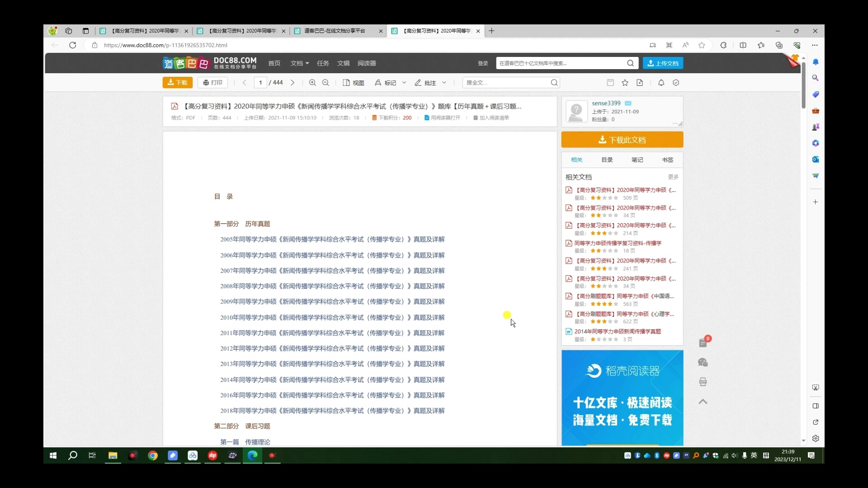The height and width of the screenshot is (488, 868).
Task: Open browser extensions puzzle icon
Action: 723,45
